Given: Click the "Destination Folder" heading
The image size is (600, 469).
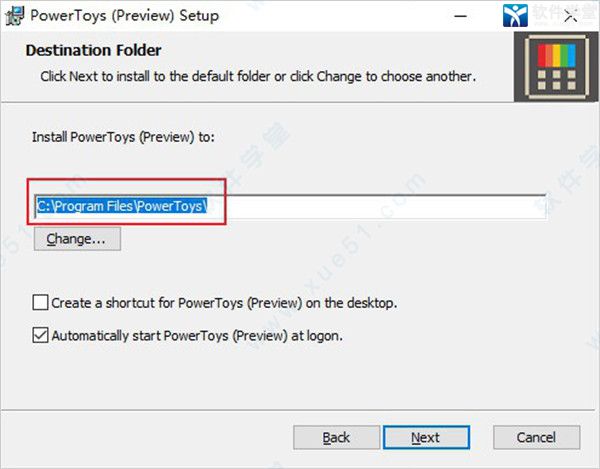Looking at the screenshot, I should click(x=93, y=50).
